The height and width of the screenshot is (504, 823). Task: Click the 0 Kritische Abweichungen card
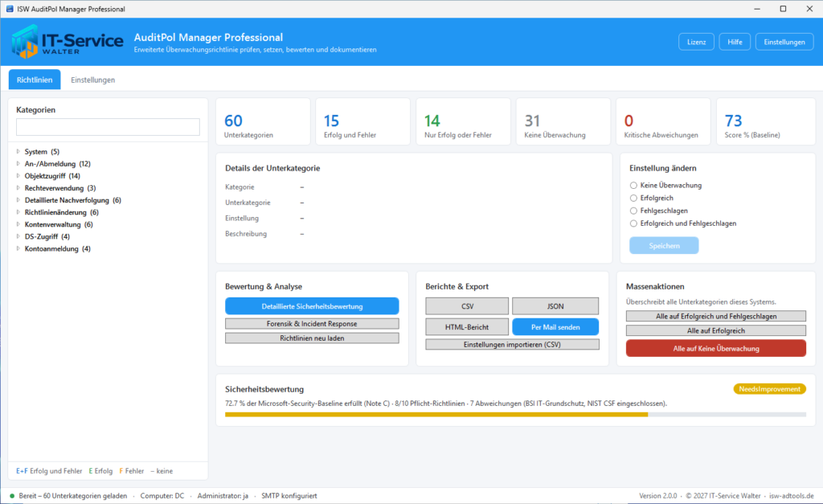(663, 121)
